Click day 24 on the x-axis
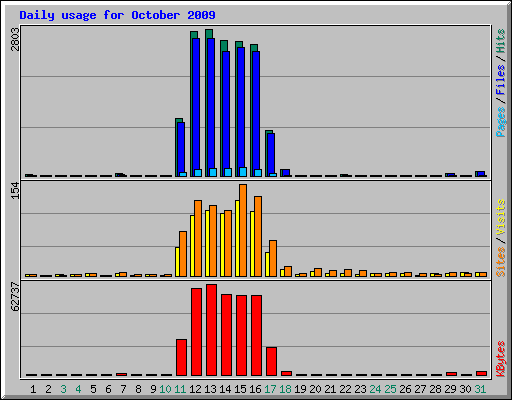The image size is (512, 400). tap(375, 389)
